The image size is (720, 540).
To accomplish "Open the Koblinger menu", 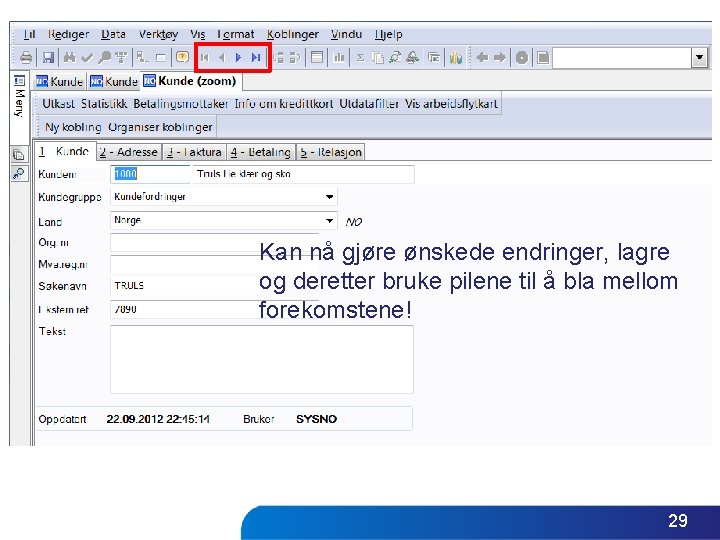I will [292, 34].
